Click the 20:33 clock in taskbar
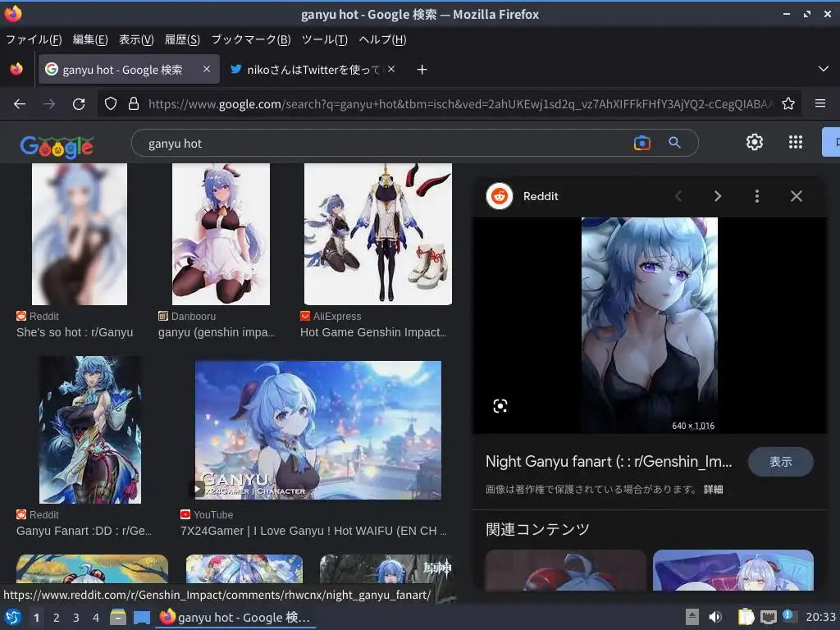This screenshot has height=630, width=840. pyautogui.click(x=820, y=617)
